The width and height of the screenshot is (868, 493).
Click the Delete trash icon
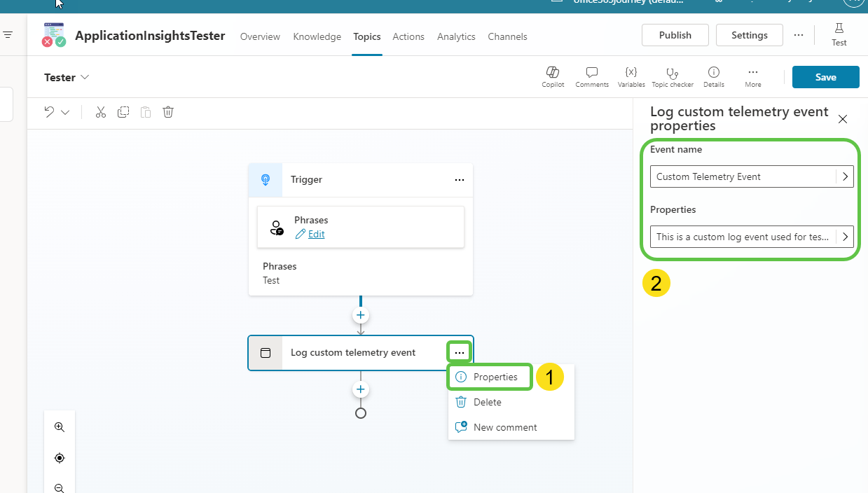point(167,112)
